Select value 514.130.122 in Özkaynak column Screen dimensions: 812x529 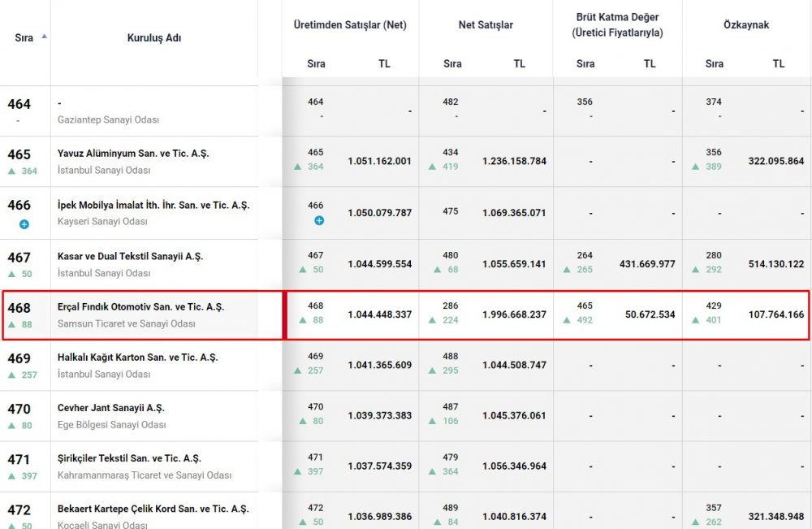775,264
